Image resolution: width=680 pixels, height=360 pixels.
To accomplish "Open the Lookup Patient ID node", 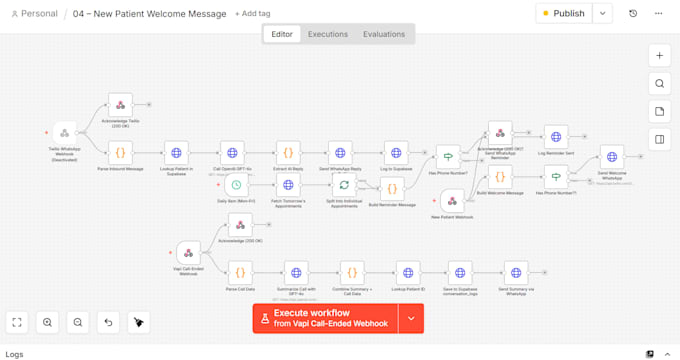I will (408, 273).
